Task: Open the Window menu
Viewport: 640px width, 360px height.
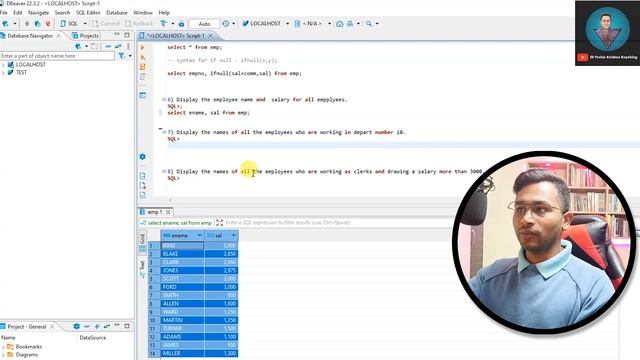Action: click(x=143, y=13)
